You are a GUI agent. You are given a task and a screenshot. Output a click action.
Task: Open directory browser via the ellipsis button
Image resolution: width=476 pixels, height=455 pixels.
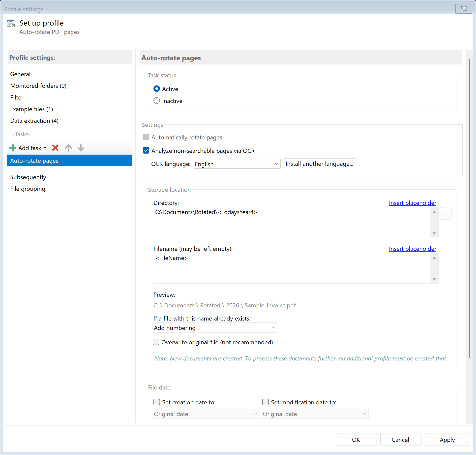tap(445, 214)
